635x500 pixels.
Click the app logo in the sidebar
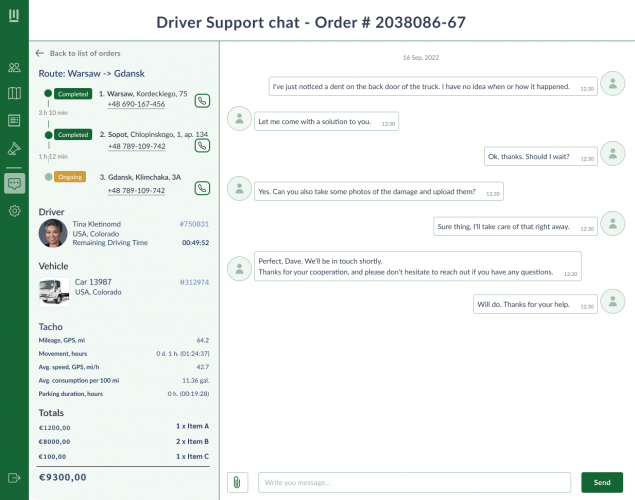(14, 16)
